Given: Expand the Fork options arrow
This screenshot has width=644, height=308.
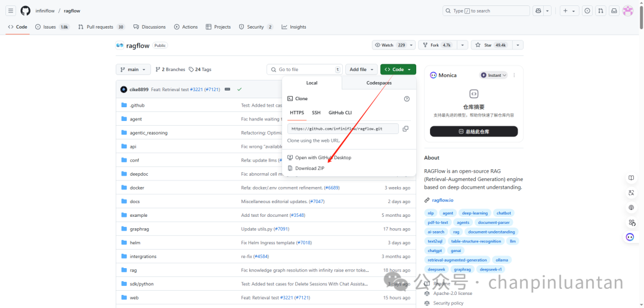Looking at the screenshot, I should click(x=463, y=45).
